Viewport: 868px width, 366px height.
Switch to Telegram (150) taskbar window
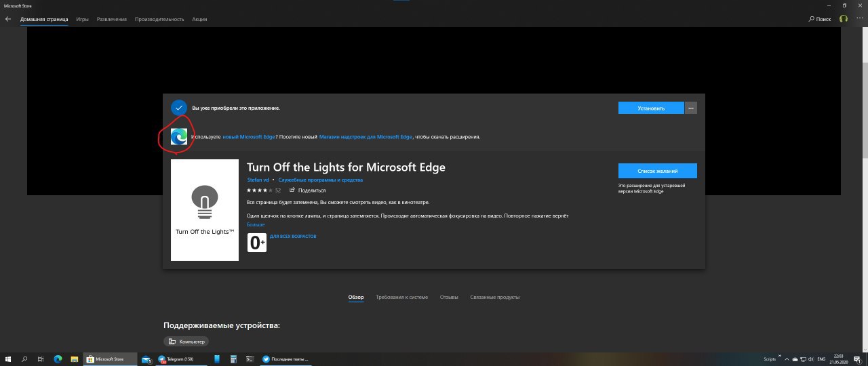click(x=181, y=359)
